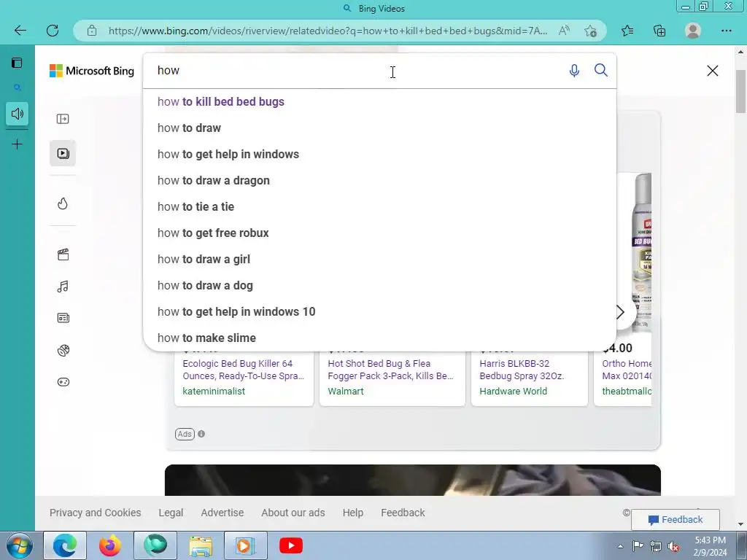Show hidden tray icons arrow
The width and height of the screenshot is (747, 560).
[x=620, y=546]
